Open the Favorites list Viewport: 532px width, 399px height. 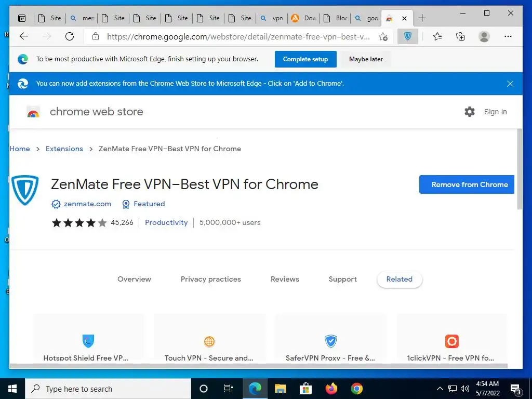point(437,36)
